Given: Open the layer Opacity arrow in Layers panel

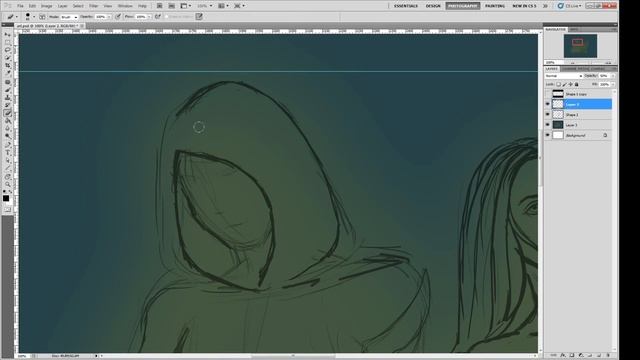Looking at the screenshot, I should tap(613, 76).
